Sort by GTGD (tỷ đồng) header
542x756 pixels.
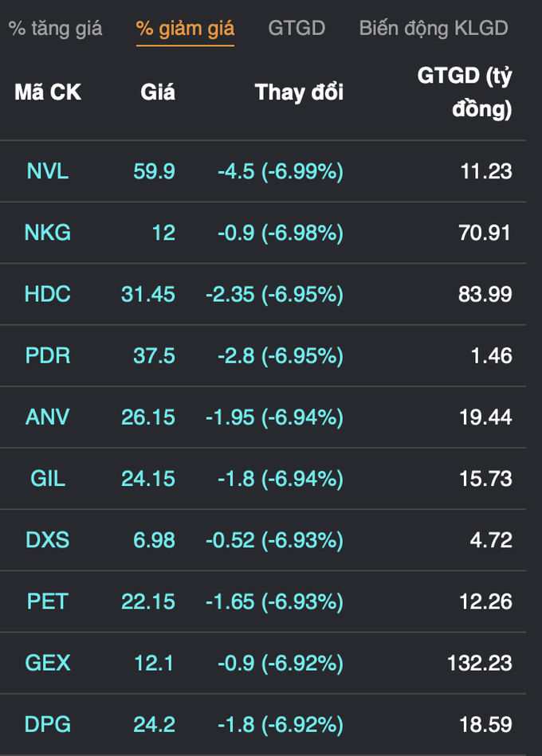465,92
